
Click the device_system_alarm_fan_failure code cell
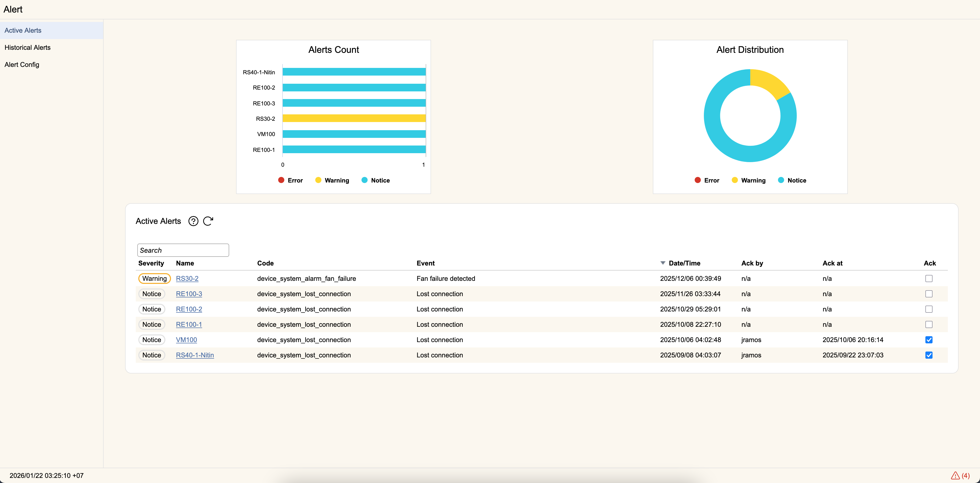[307, 279]
